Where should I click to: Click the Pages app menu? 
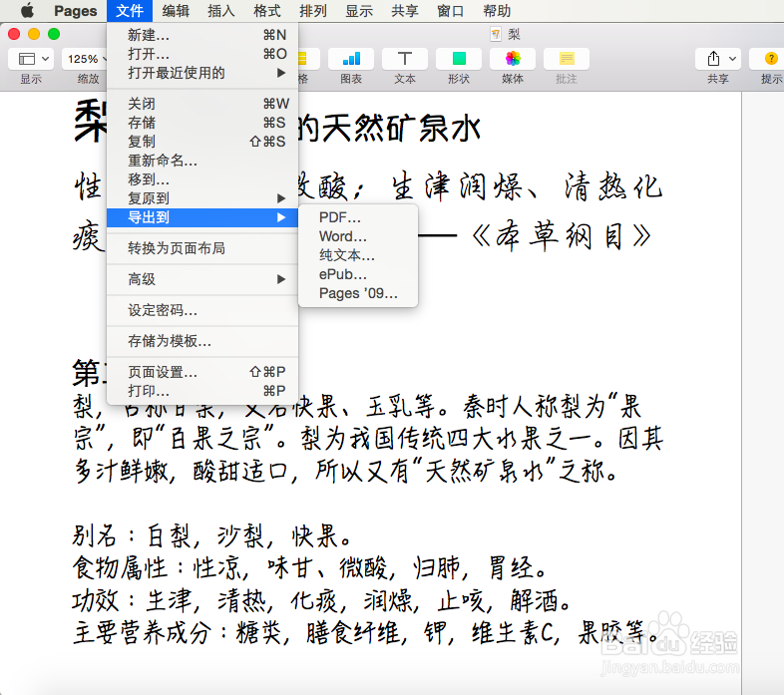point(76,11)
